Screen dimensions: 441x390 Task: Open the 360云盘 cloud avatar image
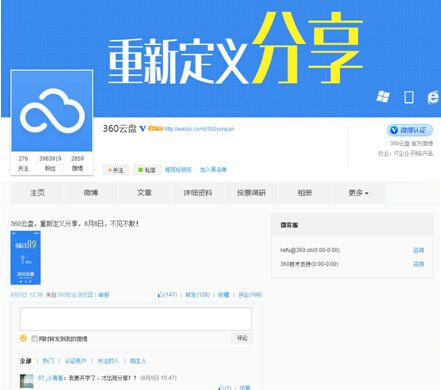pos(52,111)
